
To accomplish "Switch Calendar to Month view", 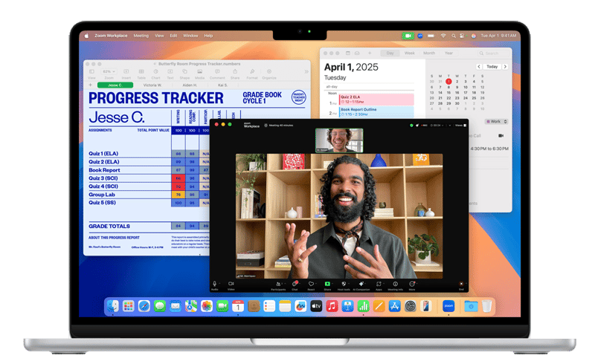I will pyautogui.click(x=429, y=53).
